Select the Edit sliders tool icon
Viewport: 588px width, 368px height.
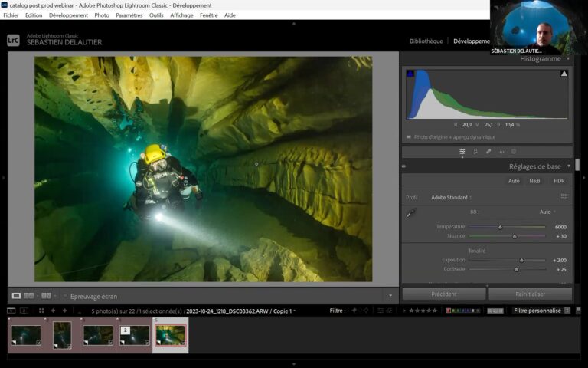(x=462, y=152)
